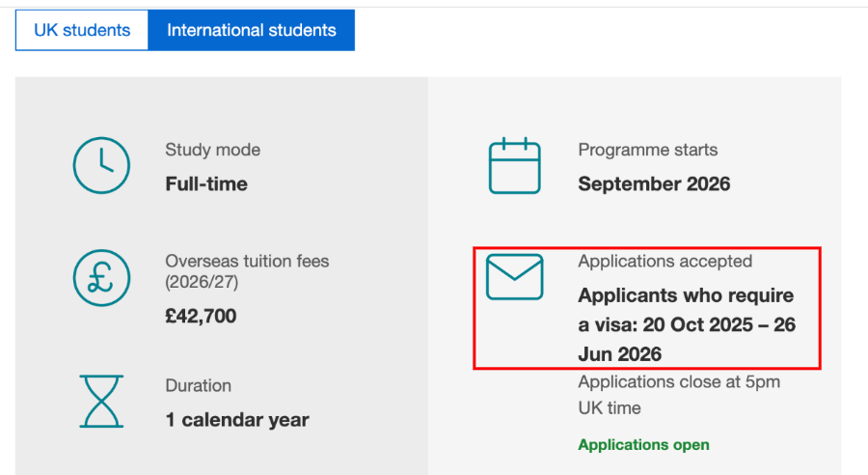Select the International students tab
Screen dimensions: 868x475
click(252, 30)
